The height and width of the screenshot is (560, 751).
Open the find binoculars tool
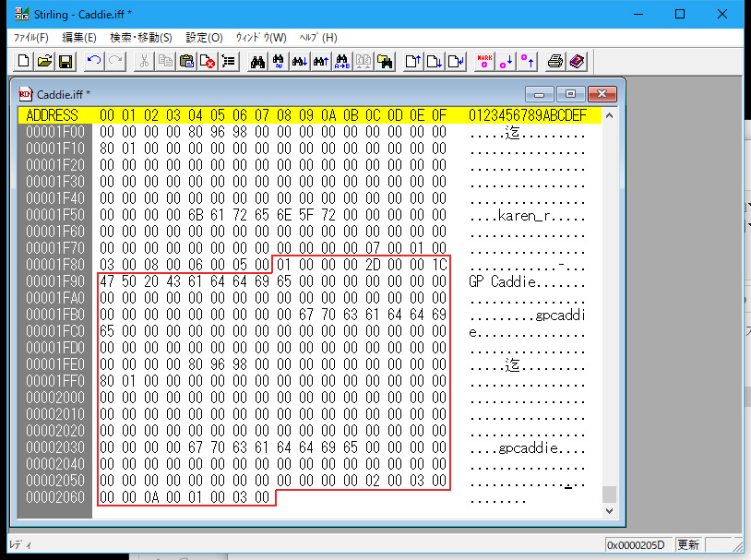pos(257,61)
